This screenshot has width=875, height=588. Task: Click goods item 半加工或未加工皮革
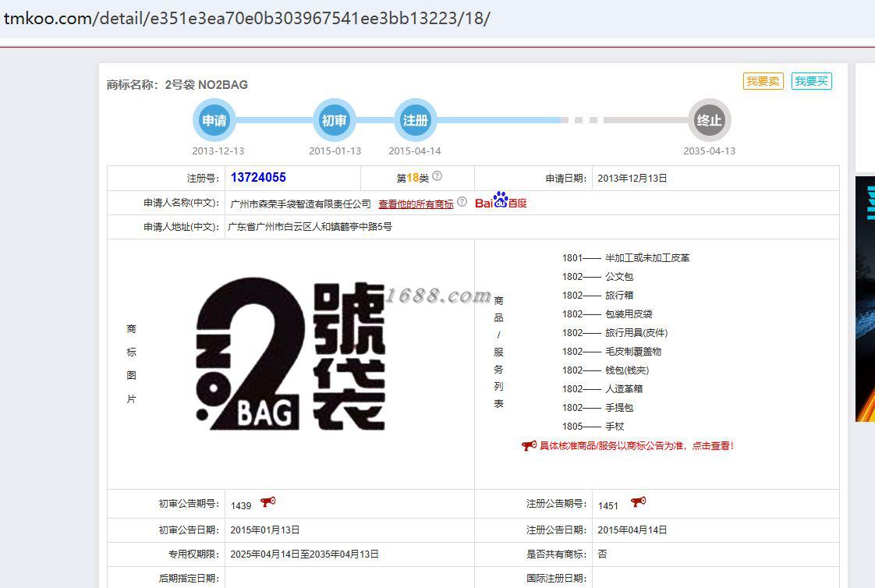pos(647,258)
